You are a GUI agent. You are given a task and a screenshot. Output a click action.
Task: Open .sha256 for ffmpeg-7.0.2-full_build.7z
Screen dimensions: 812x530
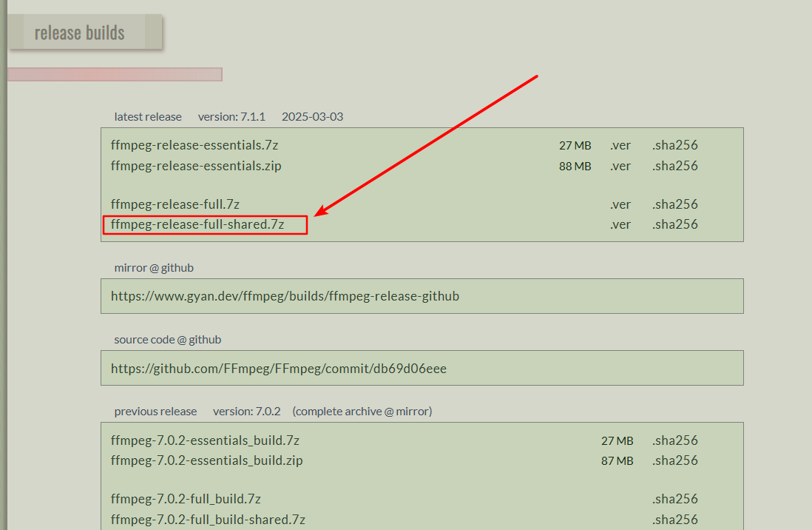674,499
